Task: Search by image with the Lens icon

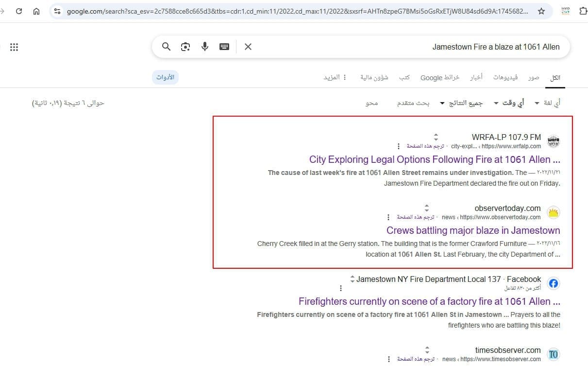Action: click(x=185, y=47)
